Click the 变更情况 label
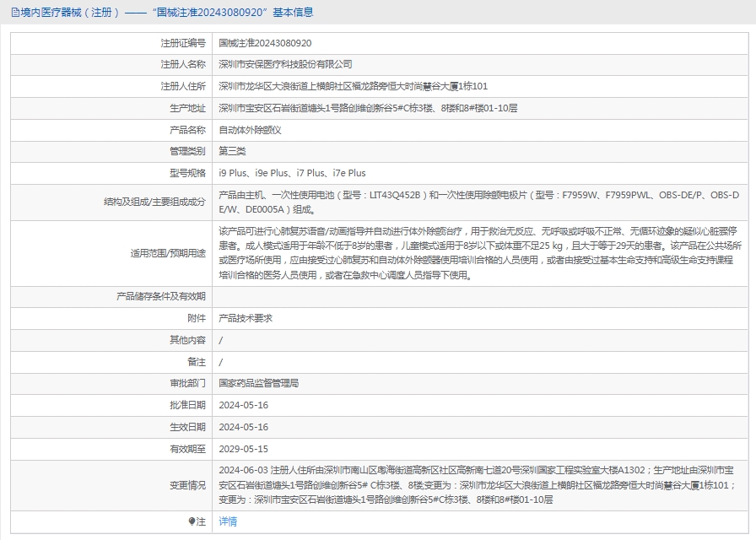Viewport: 756px width, 540px height. (187, 485)
